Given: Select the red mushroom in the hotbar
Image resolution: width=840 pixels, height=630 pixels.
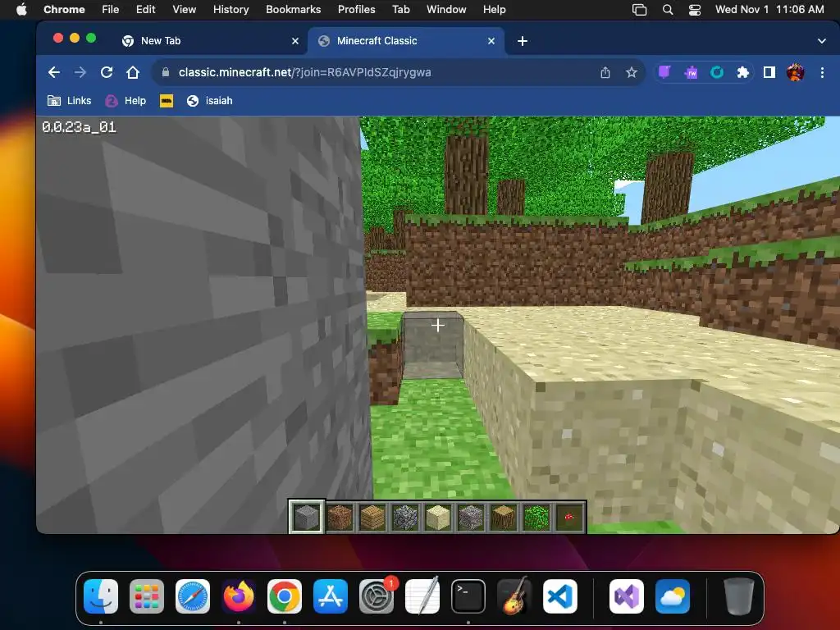Looking at the screenshot, I should pos(569,517).
